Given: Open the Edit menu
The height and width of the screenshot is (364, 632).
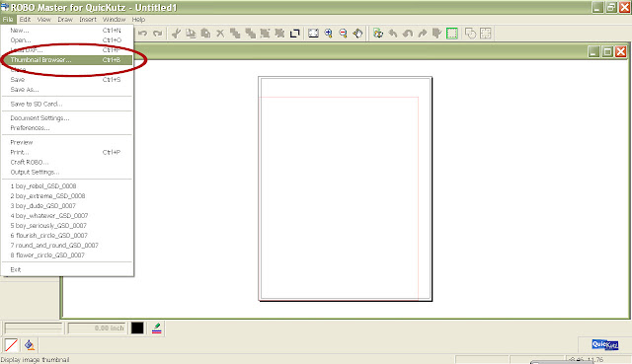Looking at the screenshot, I should click(x=25, y=20).
